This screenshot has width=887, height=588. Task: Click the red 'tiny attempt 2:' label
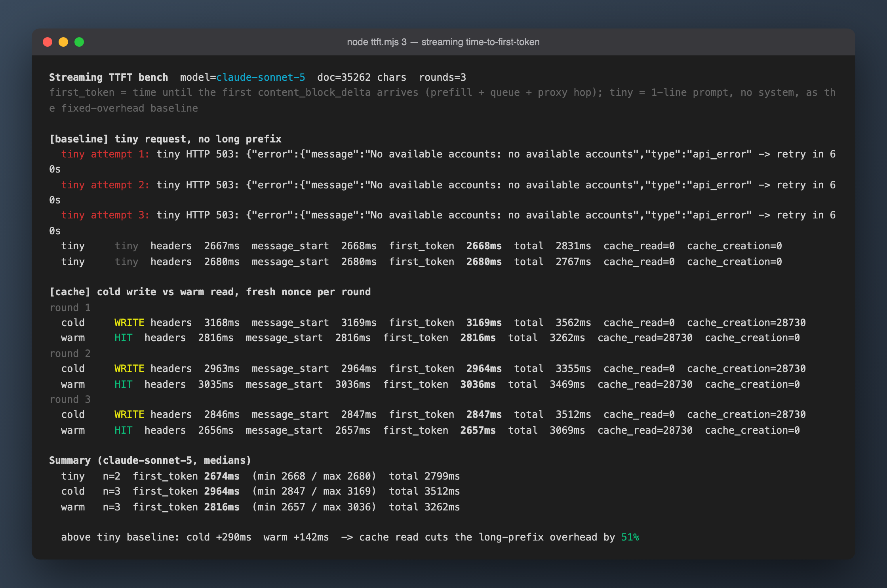(105, 185)
